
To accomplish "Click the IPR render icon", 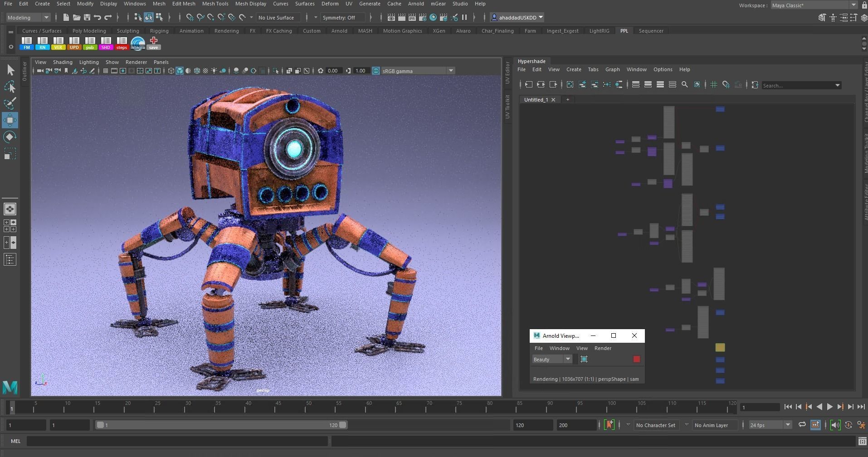I will 412,18.
